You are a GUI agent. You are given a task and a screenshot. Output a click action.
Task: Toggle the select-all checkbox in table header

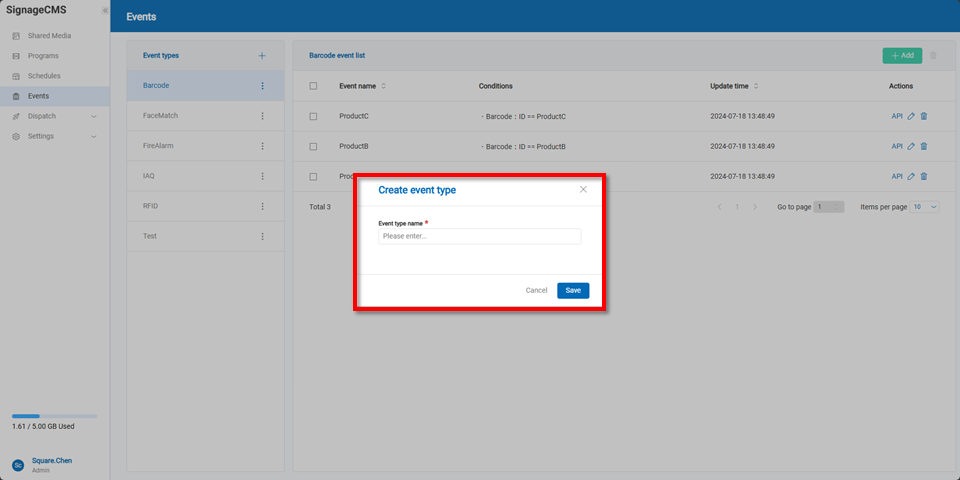pyautogui.click(x=313, y=86)
